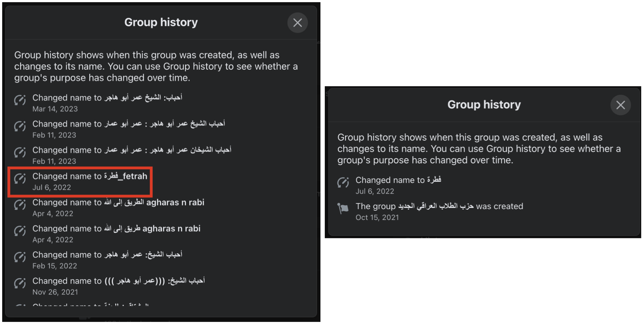
Task: Select the 'Changed name to agharas n rabi' entry
Action: 118,202
